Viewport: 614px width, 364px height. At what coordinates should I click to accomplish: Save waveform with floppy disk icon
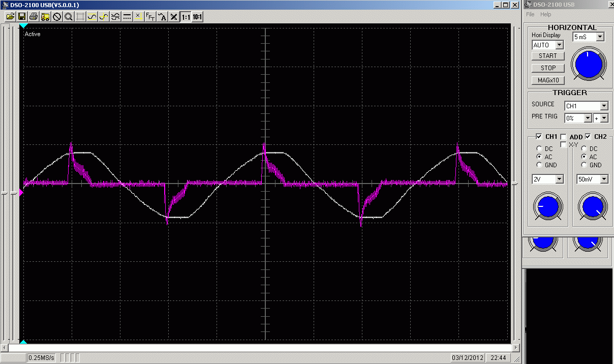[x=22, y=17]
